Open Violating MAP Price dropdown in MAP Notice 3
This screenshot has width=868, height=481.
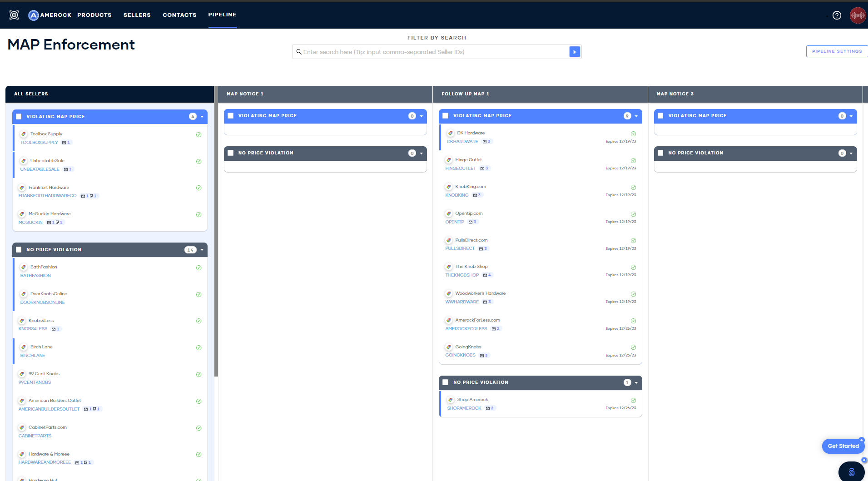coord(851,116)
